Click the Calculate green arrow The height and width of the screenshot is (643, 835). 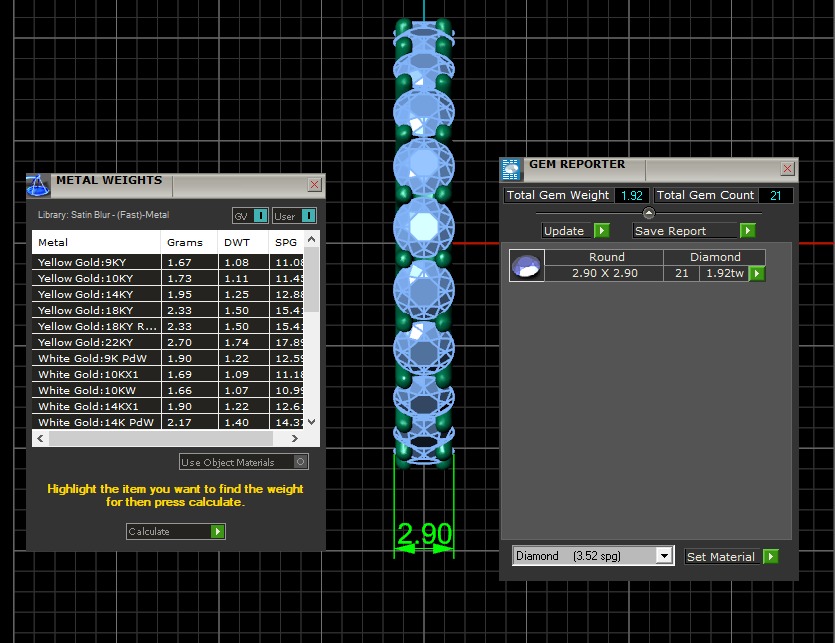[217, 531]
